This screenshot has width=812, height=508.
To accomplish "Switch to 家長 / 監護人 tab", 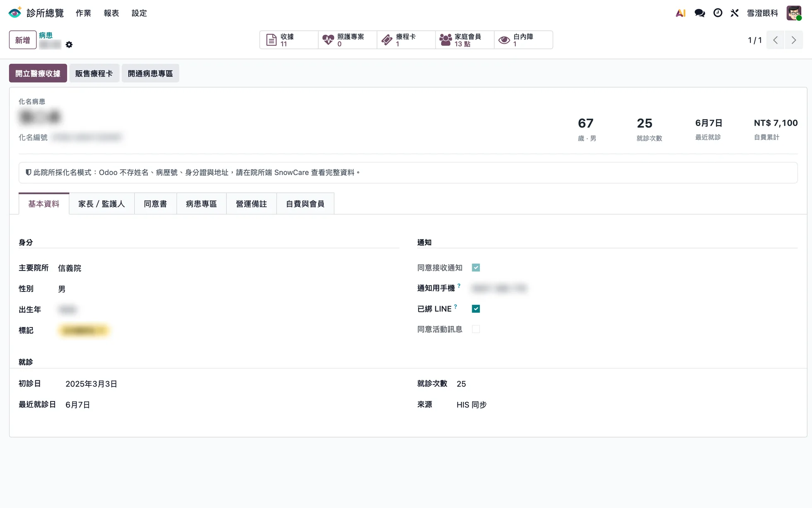I will tap(101, 204).
